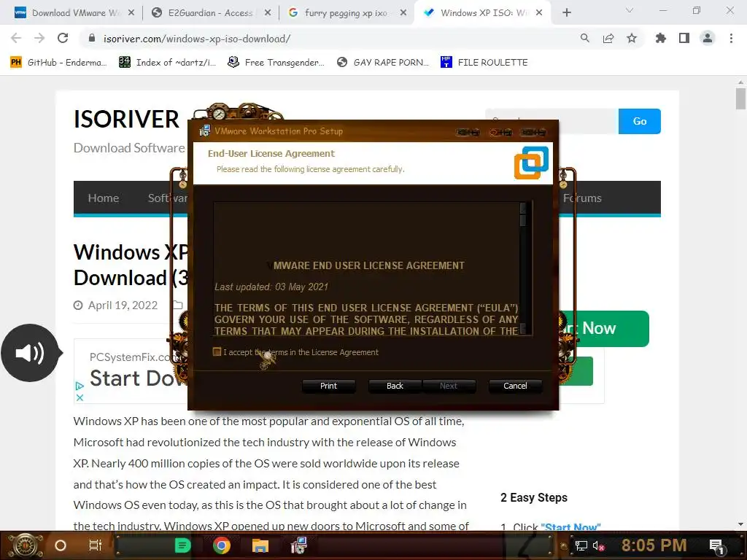Screen dimensions: 747x560
Task: Open a new browser tab with plus
Action: pos(566,13)
